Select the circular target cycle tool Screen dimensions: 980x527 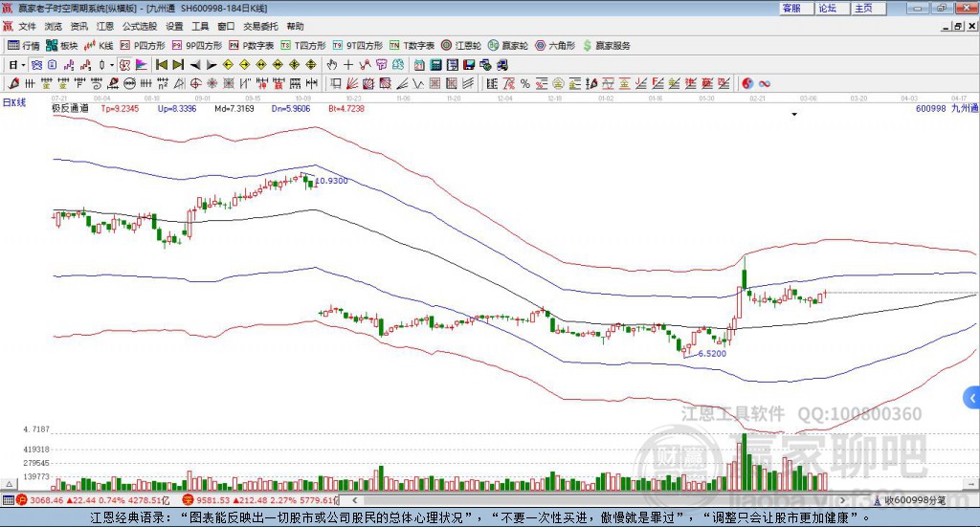(195, 83)
